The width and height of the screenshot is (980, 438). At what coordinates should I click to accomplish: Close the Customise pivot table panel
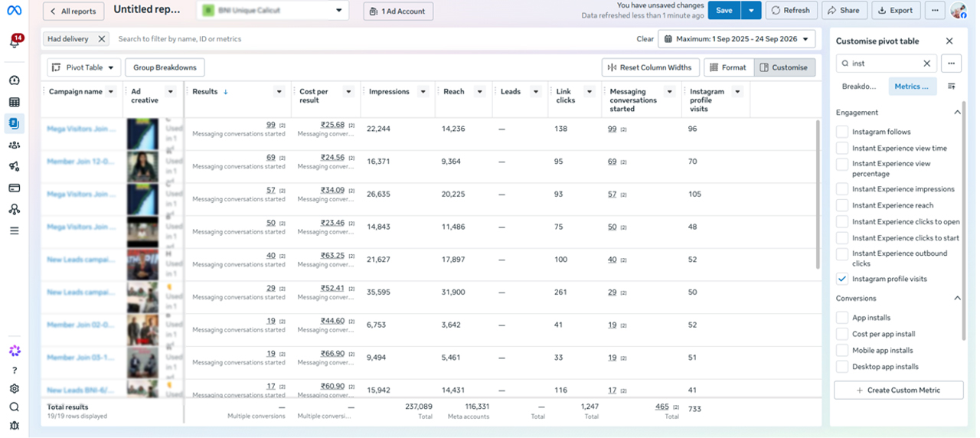949,41
